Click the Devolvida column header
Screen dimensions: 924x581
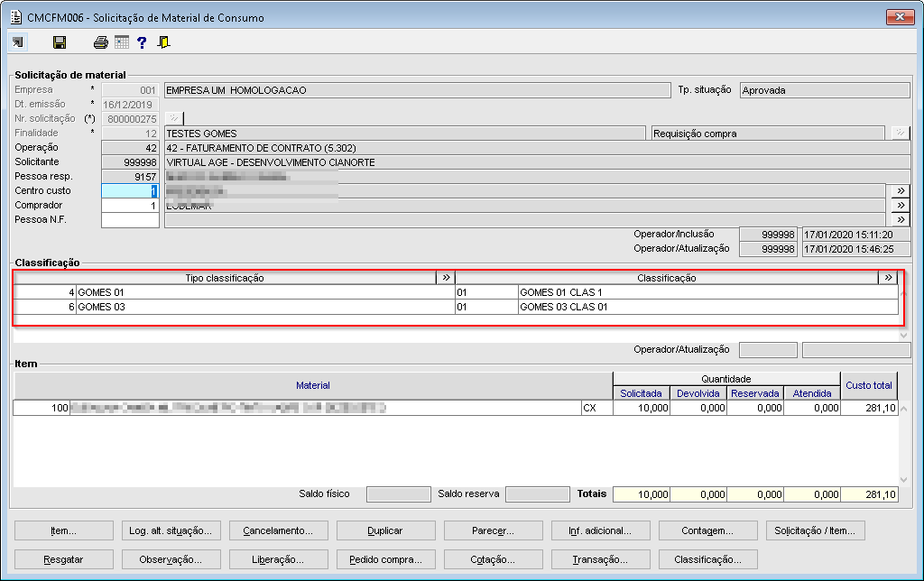pyautogui.click(x=698, y=393)
